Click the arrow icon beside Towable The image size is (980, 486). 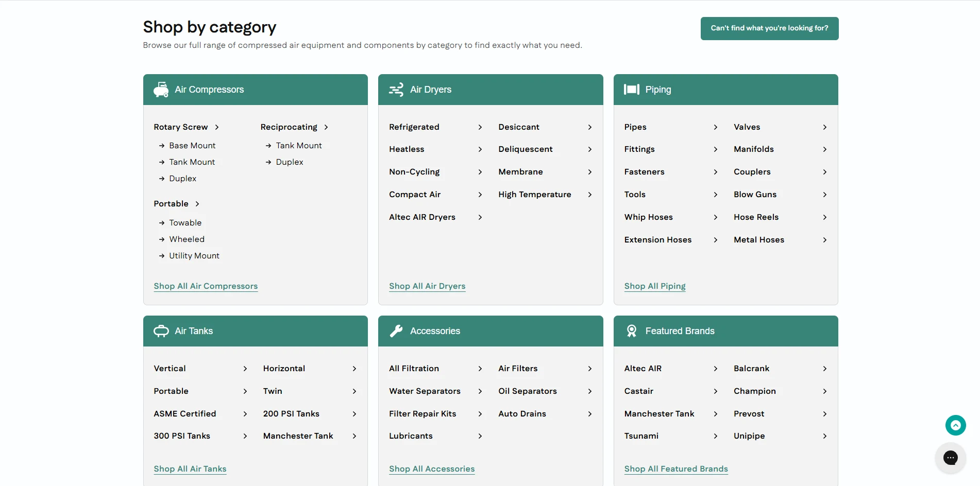pyautogui.click(x=162, y=223)
